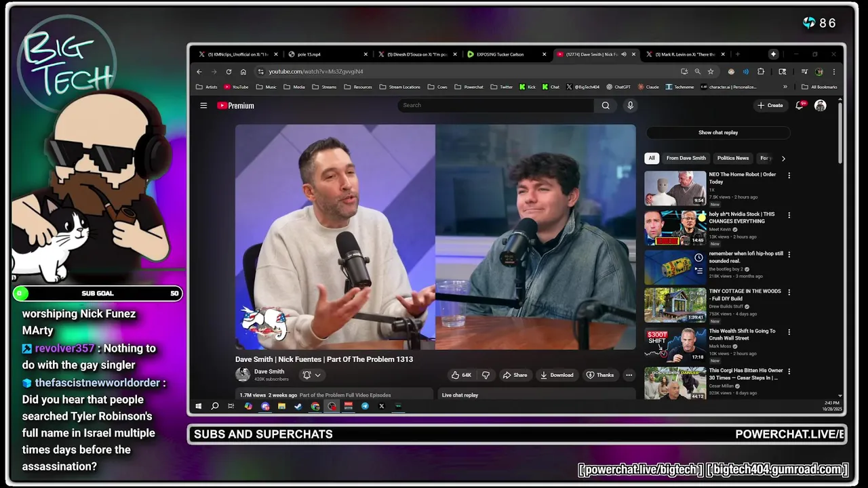868x488 pixels.
Task: Expand the hidden bookmarks overflow chevron
Action: point(785,87)
